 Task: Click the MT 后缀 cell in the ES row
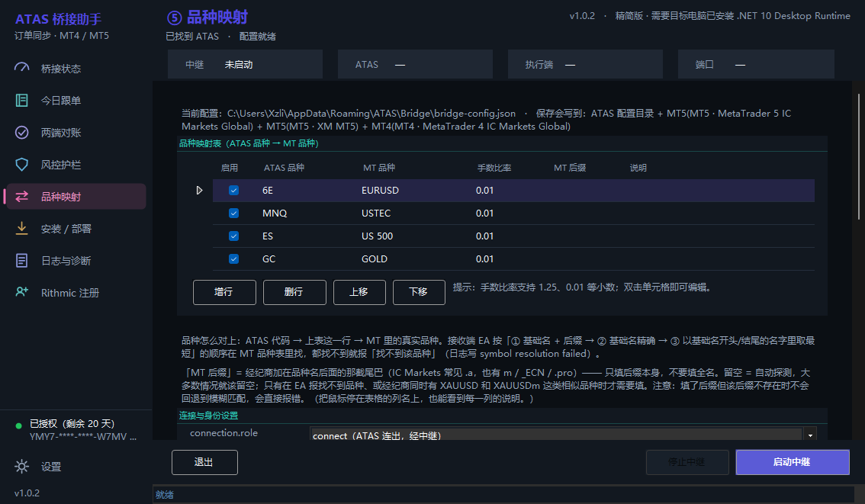pos(587,236)
